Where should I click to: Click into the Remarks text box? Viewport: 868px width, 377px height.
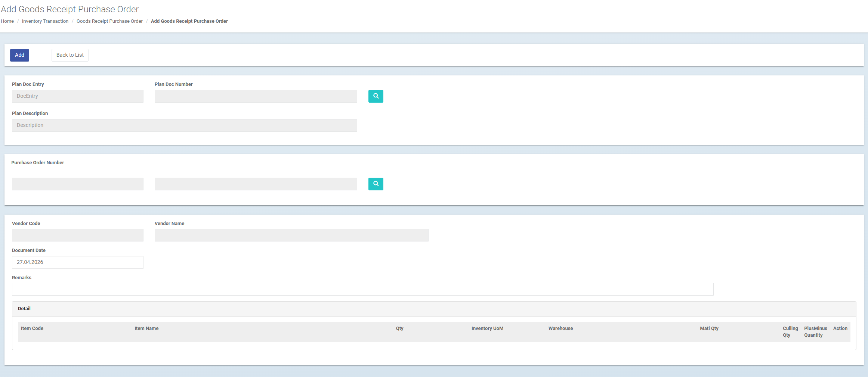pyautogui.click(x=362, y=289)
